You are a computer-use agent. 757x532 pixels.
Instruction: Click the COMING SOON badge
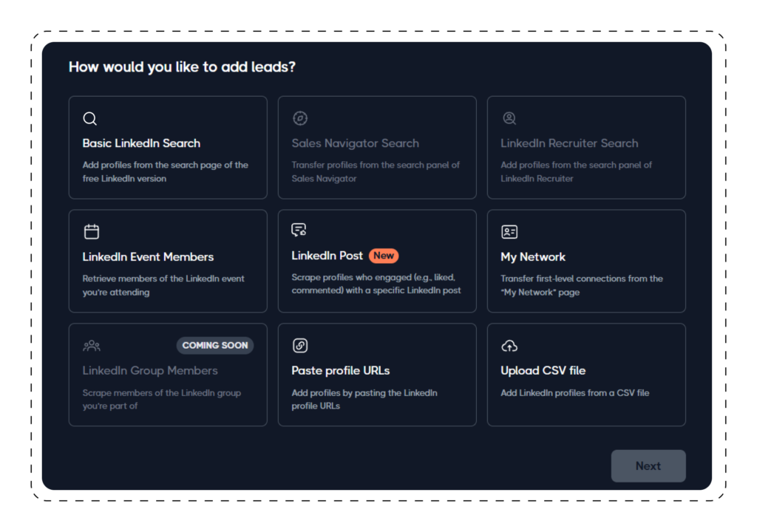pos(215,346)
